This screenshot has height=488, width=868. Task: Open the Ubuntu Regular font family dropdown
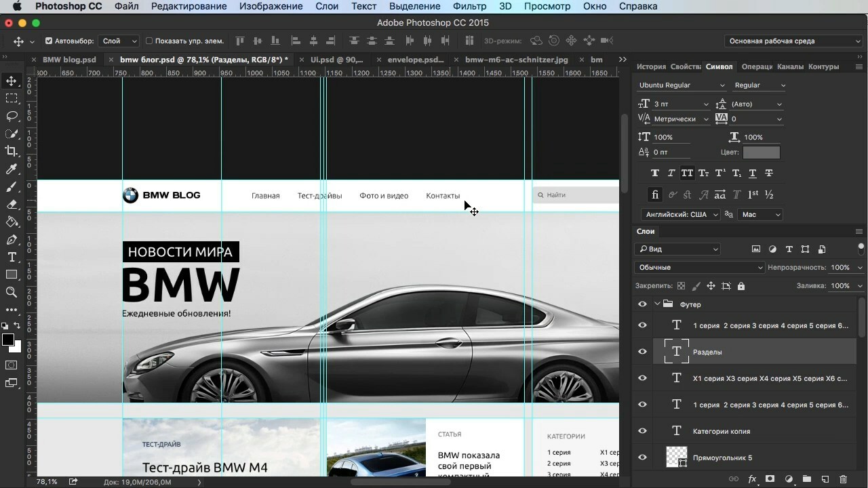(x=682, y=85)
